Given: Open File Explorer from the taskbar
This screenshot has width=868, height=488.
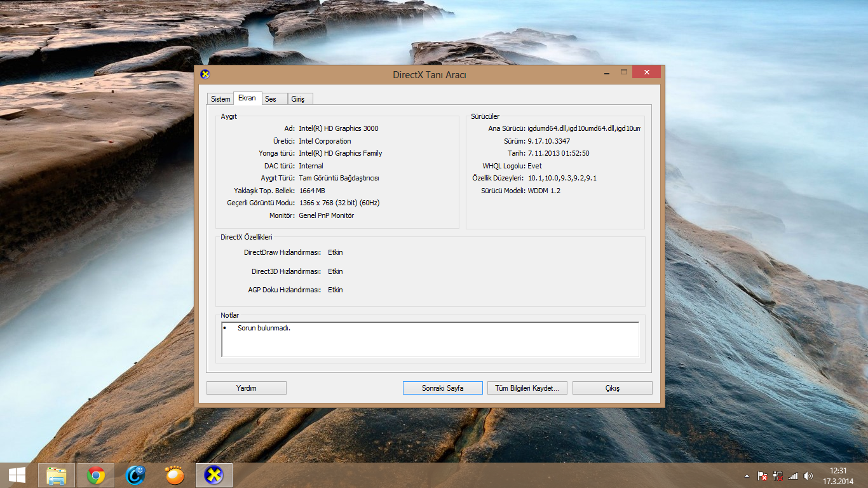Looking at the screenshot, I should tap(57, 475).
